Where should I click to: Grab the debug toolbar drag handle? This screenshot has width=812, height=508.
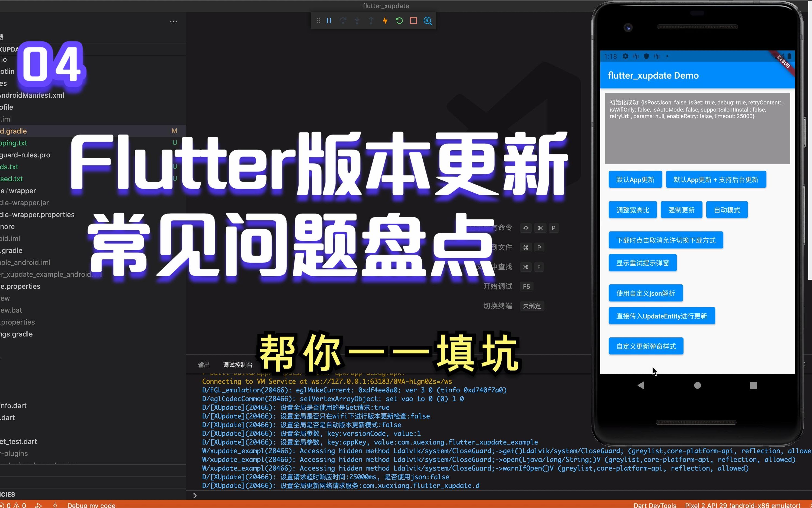[x=318, y=21]
